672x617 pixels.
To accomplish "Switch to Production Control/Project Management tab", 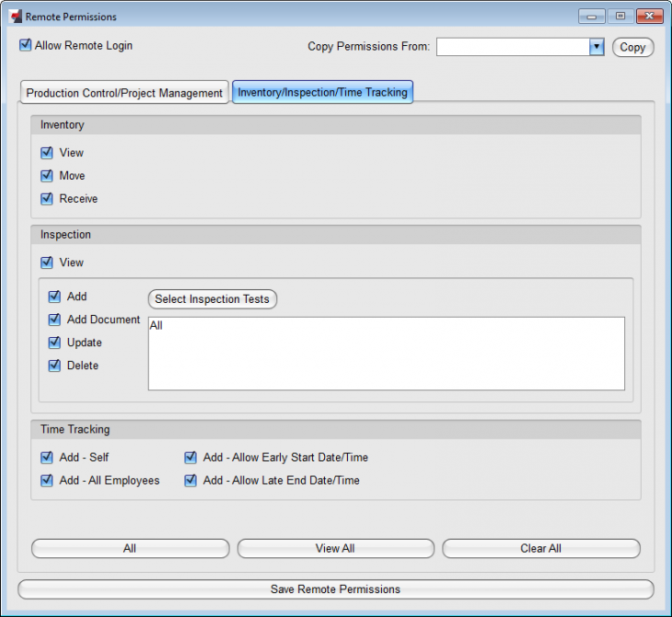I will click(124, 93).
